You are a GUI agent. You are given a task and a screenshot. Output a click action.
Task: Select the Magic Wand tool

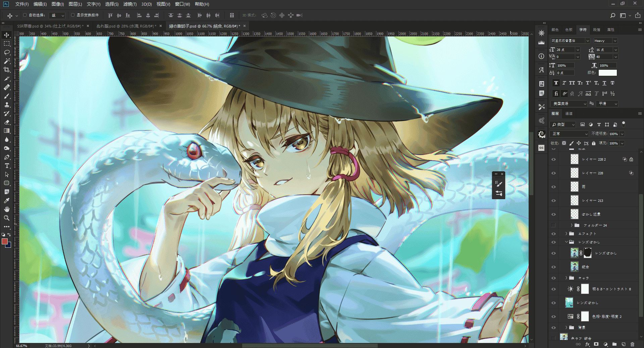pyautogui.click(x=7, y=61)
